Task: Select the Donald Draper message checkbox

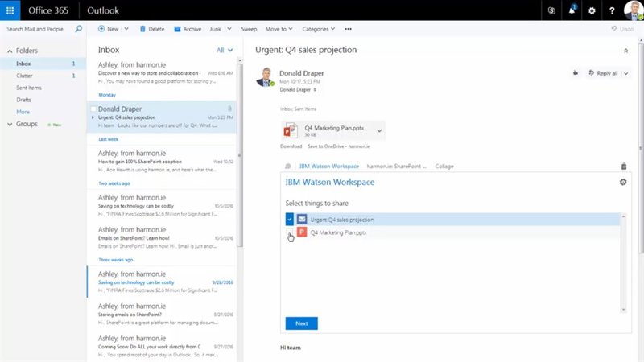Action: click(93, 109)
